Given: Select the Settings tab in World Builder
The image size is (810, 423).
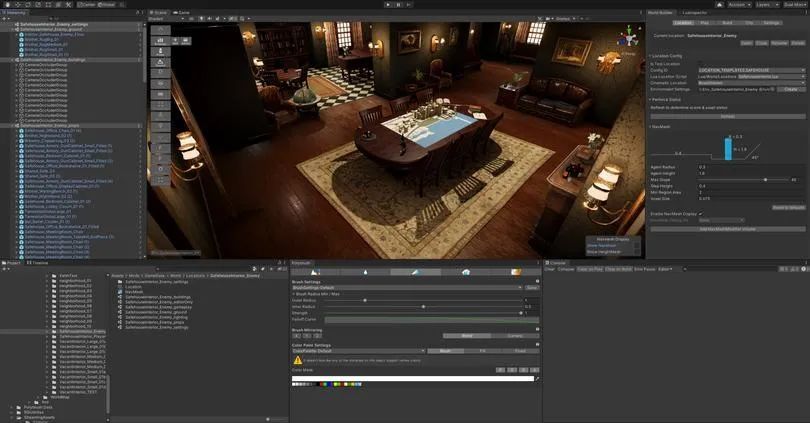Looking at the screenshot, I should (x=771, y=23).
